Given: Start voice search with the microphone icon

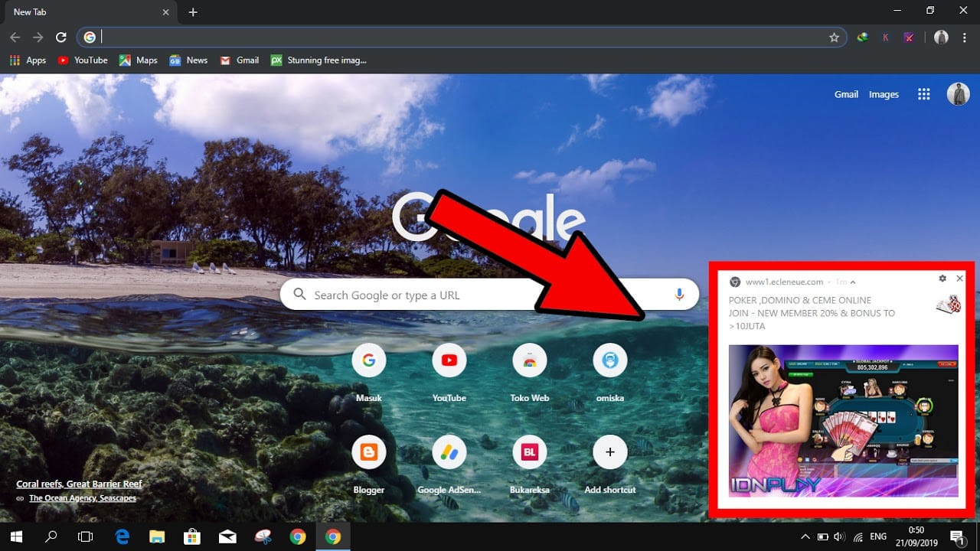Looking at the screenshot, I should [679, 295].
